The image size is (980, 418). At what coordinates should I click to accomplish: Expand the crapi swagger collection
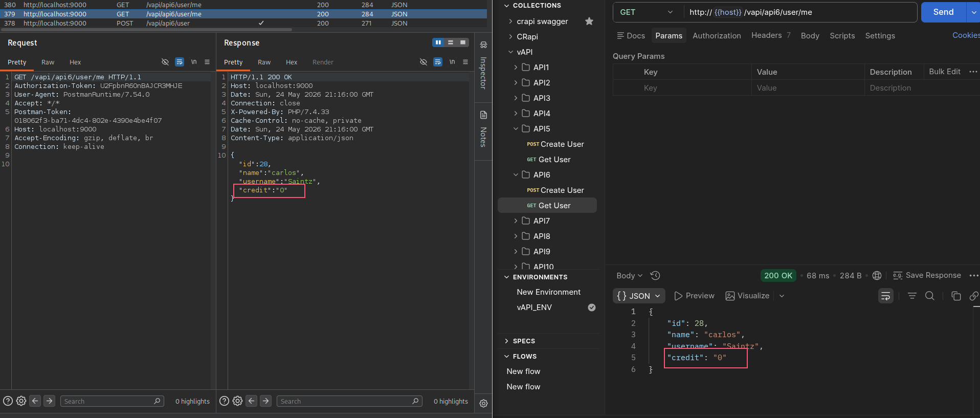point(510,21)
